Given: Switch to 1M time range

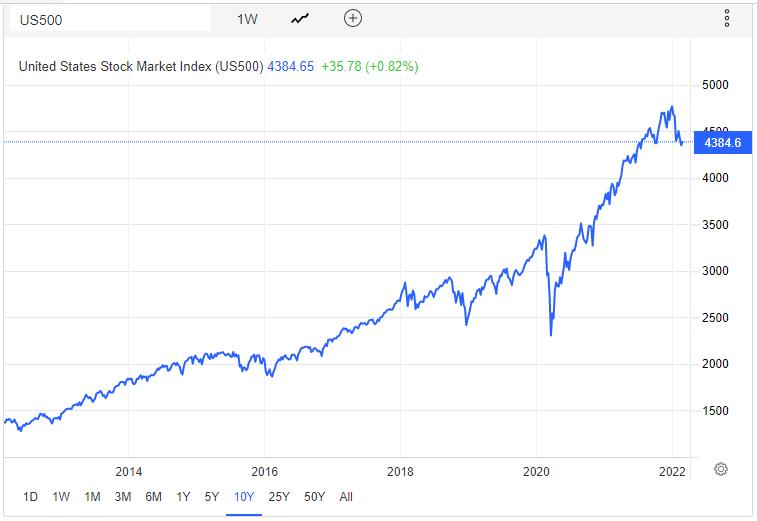Looking at the screenshot, I should 92,496.
